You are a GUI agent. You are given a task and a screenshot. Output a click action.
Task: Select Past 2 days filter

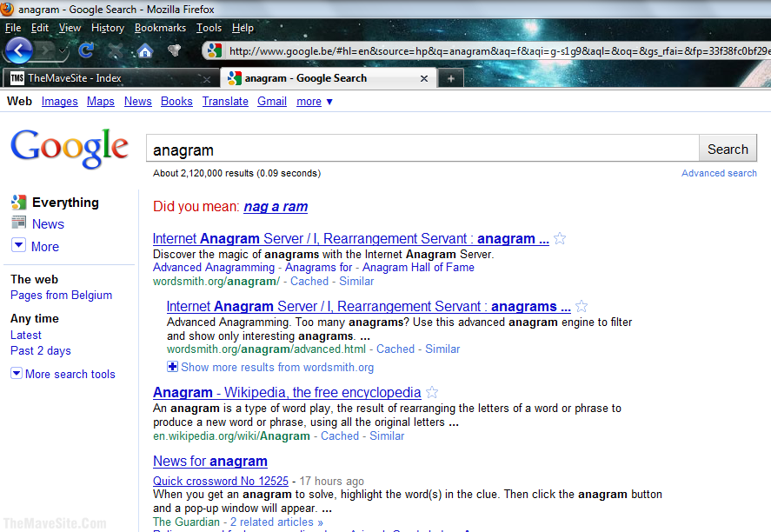[41, 350]
